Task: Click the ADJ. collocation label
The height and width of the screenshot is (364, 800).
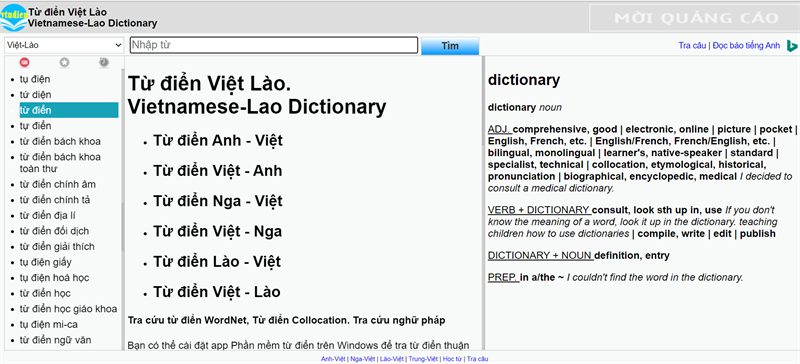Action: (501, 129)
